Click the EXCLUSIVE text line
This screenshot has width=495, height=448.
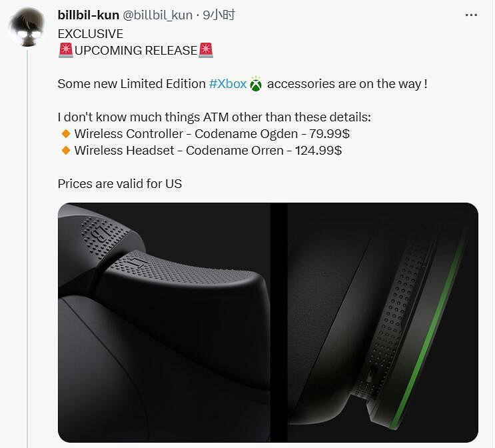click(x=91, y=34)
